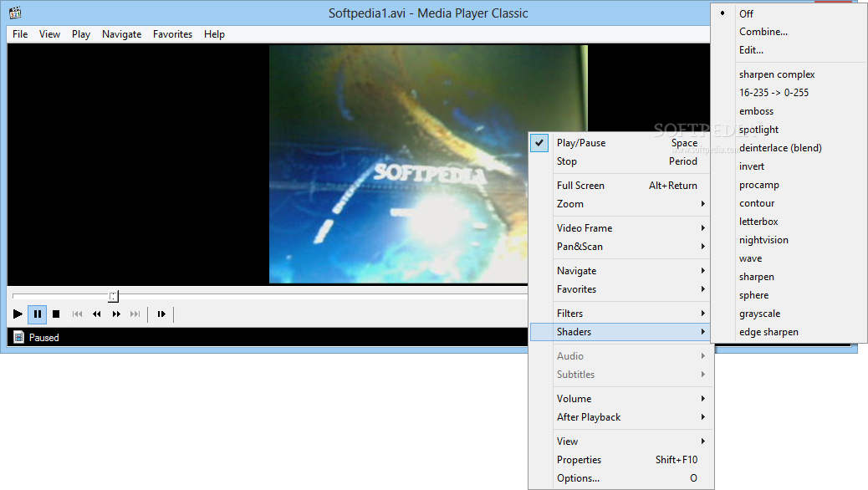Expand the Shaders submenu
This screenshot has height=490, width=868.
621,332
